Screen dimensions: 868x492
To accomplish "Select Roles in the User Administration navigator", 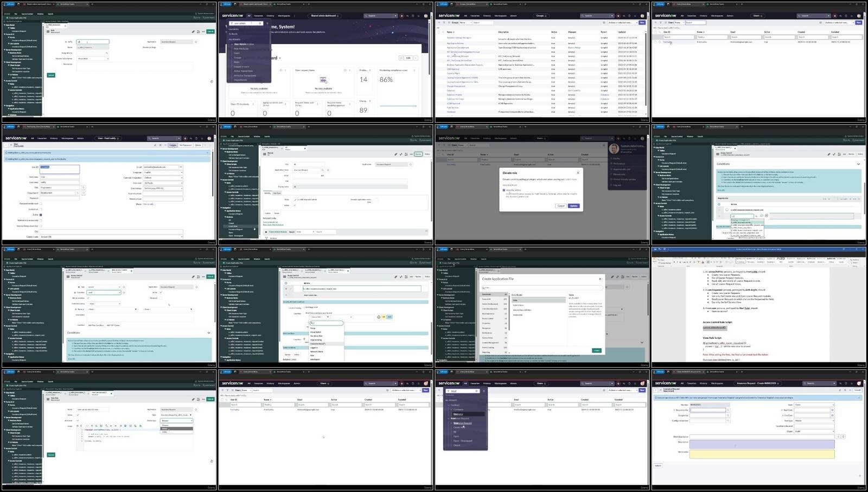I will click(x=237, y=62).
